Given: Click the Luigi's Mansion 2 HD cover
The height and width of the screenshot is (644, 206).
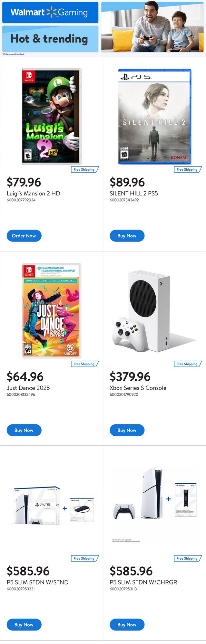Looking at the screenshot, I should tap(52, 116).
